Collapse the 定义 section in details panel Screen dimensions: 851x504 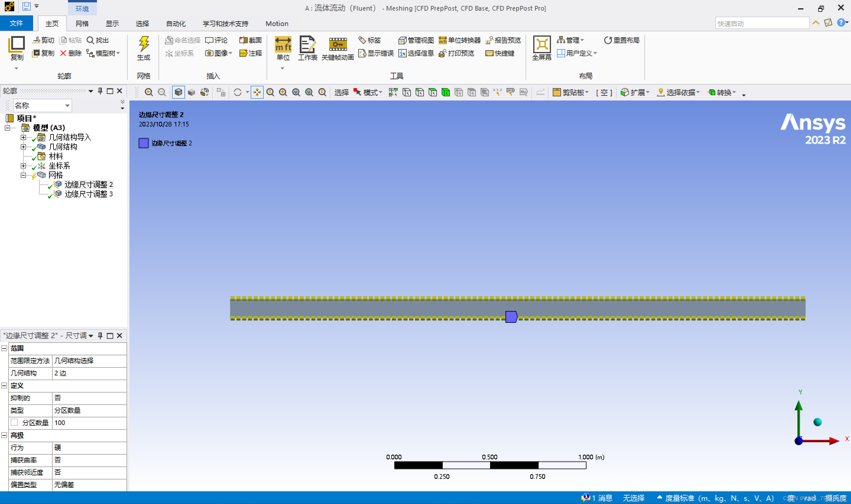pos(4,385)
